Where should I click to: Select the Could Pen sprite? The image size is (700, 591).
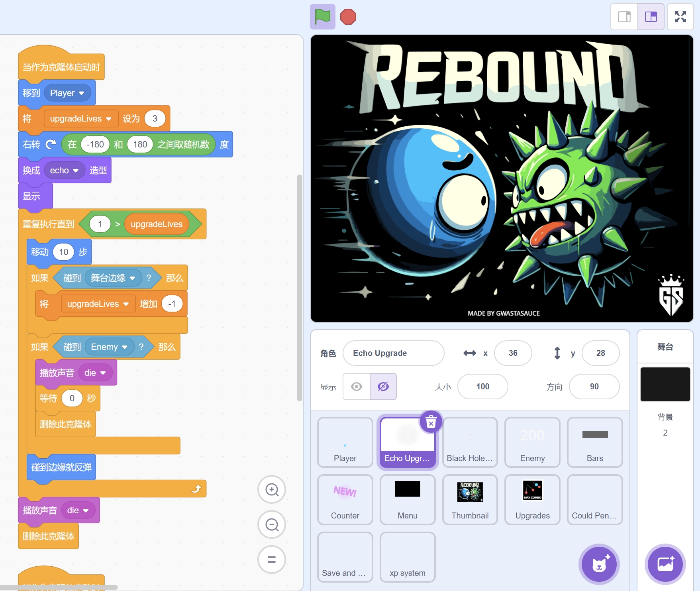(x=595, y=500)
